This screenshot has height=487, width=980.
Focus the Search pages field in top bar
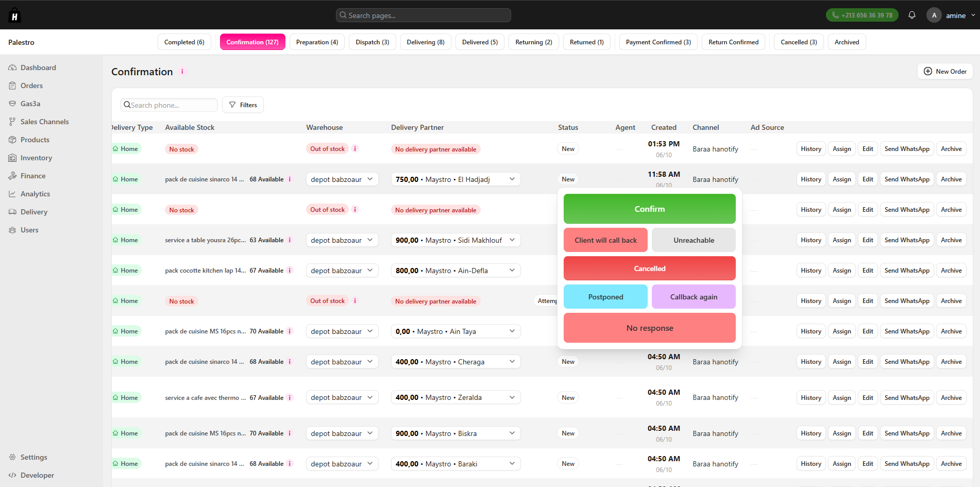pos(424,15)
